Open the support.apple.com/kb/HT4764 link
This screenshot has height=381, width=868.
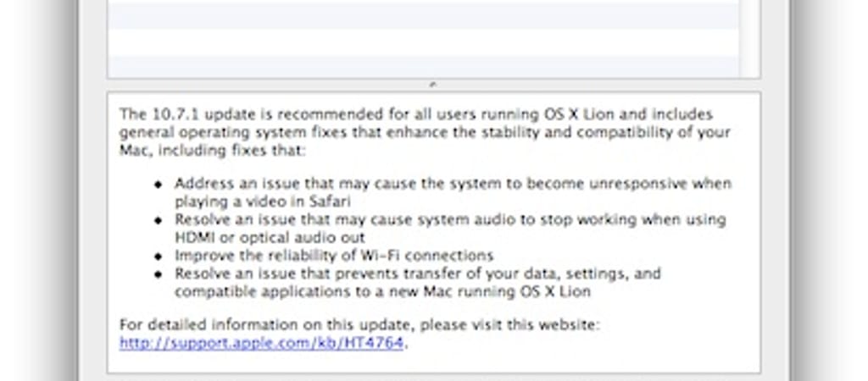[x=262, y=343]
